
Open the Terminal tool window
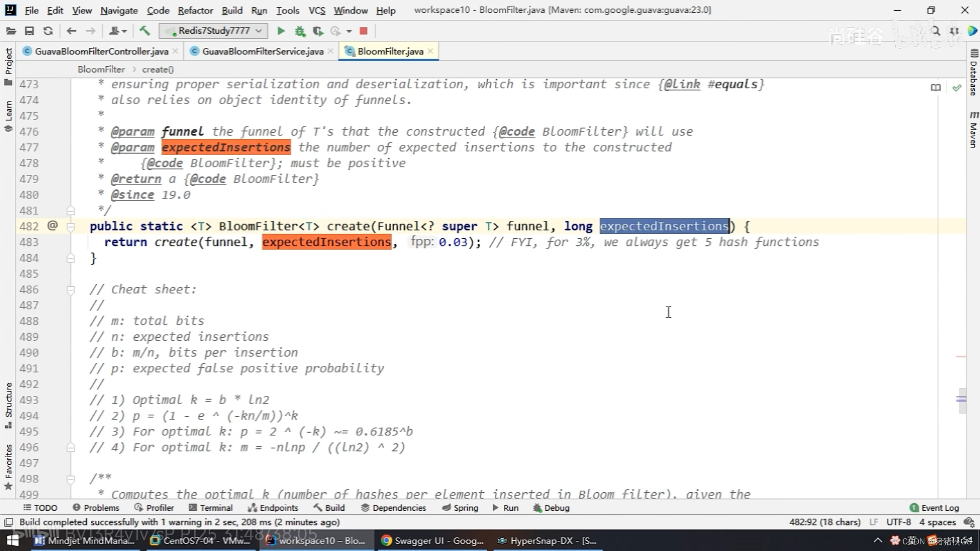pos(211,508)
